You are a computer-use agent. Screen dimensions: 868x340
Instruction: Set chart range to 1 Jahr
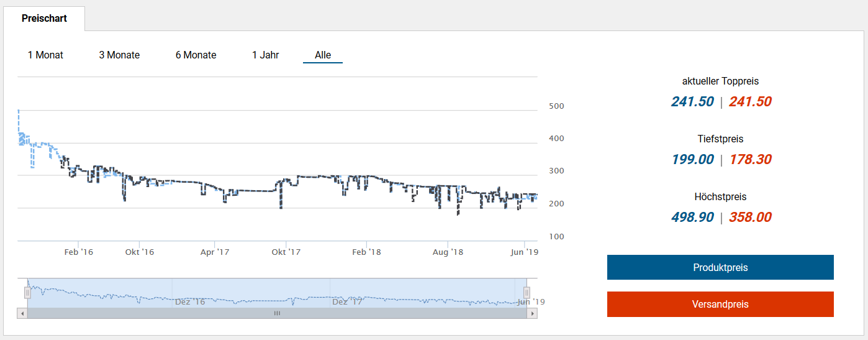point(265,55)
